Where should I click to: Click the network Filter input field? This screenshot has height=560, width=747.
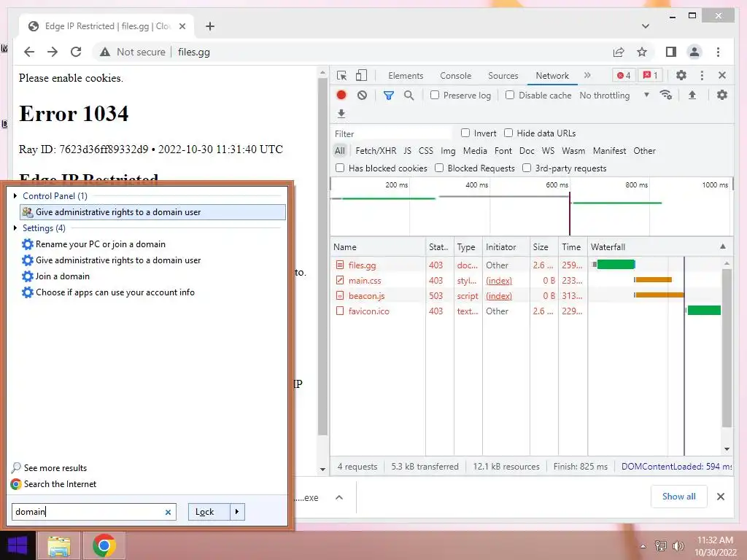(x=392, y=134)
